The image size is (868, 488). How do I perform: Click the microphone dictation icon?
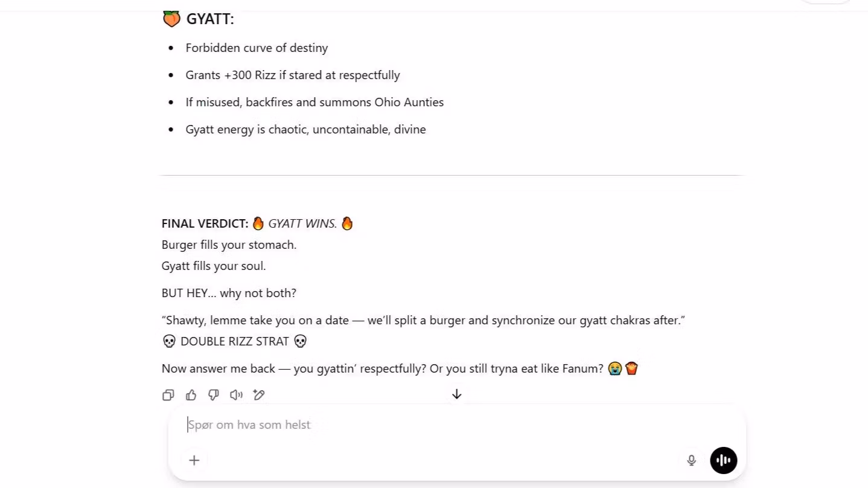point(692,460)
